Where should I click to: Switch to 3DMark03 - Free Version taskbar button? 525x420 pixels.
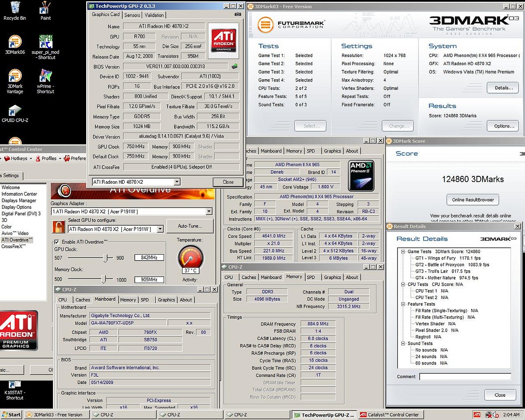57,414
